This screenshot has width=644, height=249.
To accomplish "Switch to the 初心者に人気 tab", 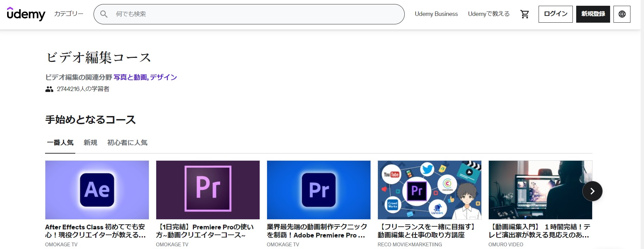I will [127, 143].
